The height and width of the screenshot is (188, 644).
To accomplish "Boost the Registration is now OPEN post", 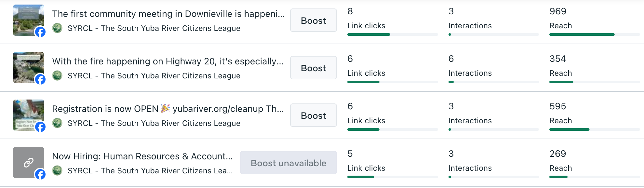I will pos(313,115).
